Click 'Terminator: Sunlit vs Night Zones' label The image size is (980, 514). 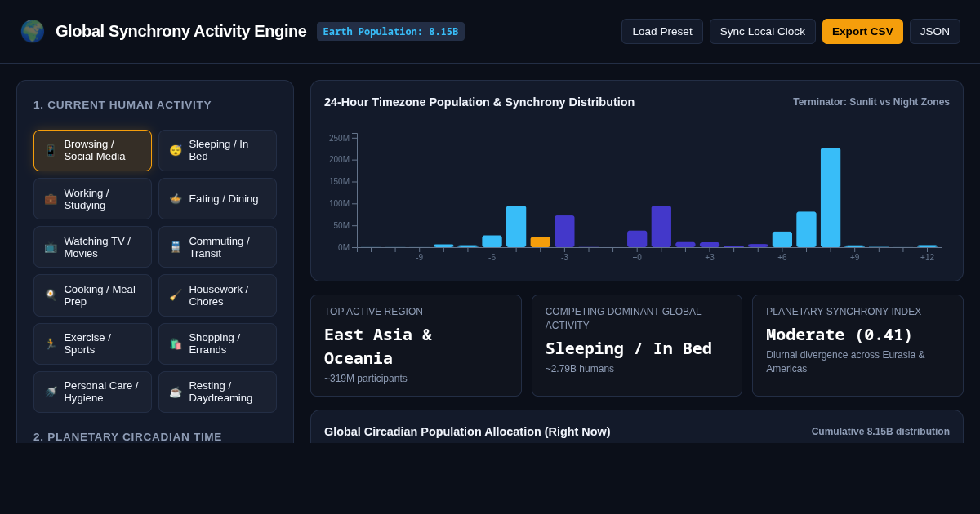pyautogui.click(x=871, y=102)
